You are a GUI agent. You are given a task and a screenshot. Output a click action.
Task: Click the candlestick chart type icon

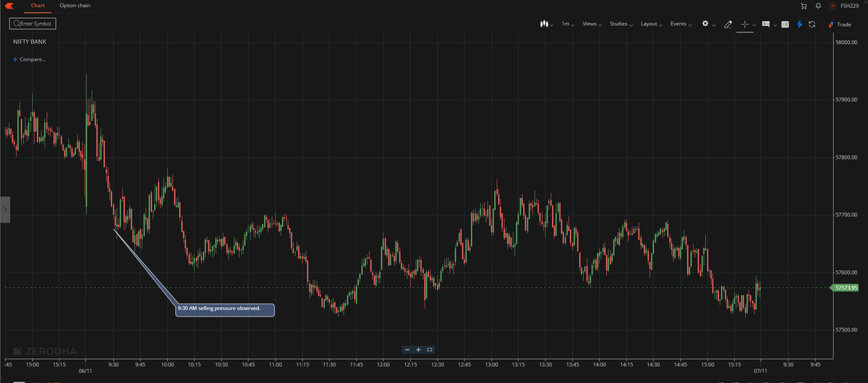[544, 24]
